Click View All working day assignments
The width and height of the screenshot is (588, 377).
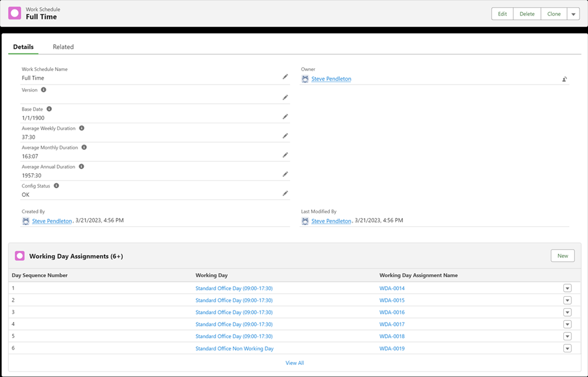pyautogui.click(x=295, y=363)
